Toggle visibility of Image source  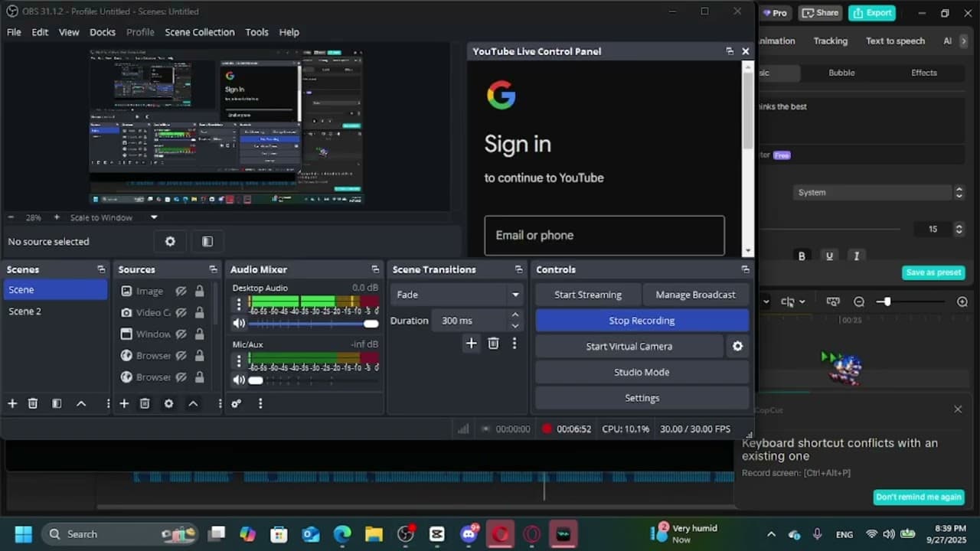click(x=181, y=291)
